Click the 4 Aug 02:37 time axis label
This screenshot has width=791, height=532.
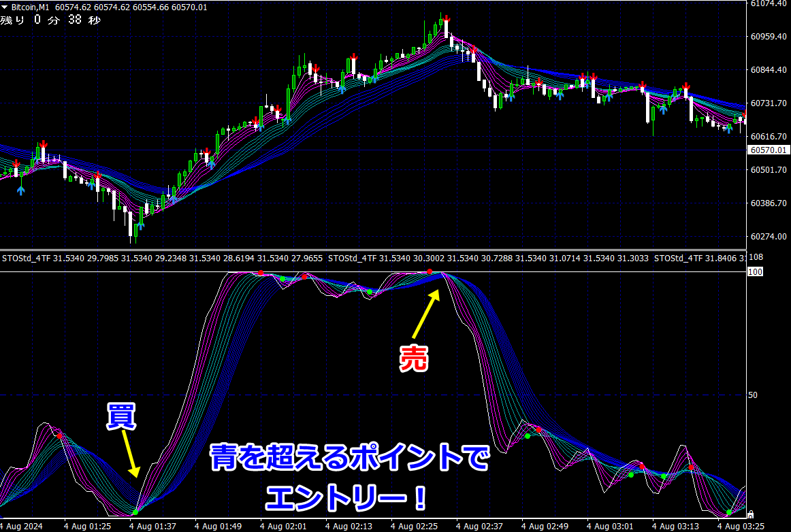479,527
